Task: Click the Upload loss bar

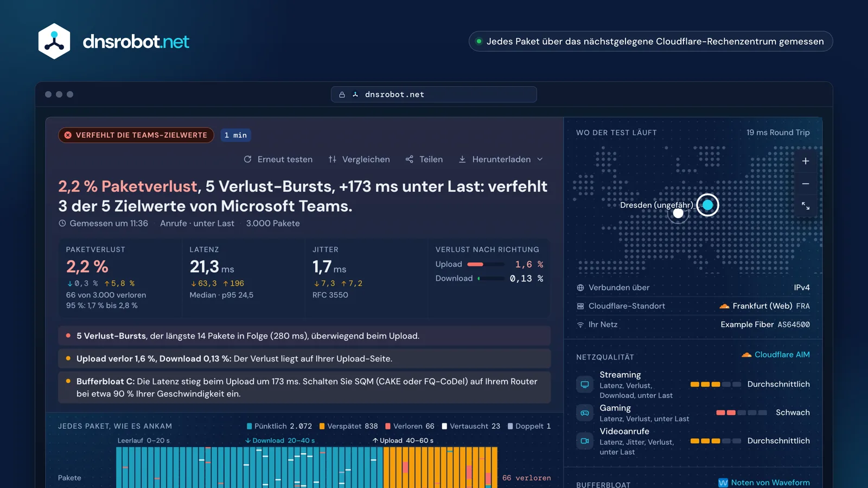Action: click(x=487, y=265)
